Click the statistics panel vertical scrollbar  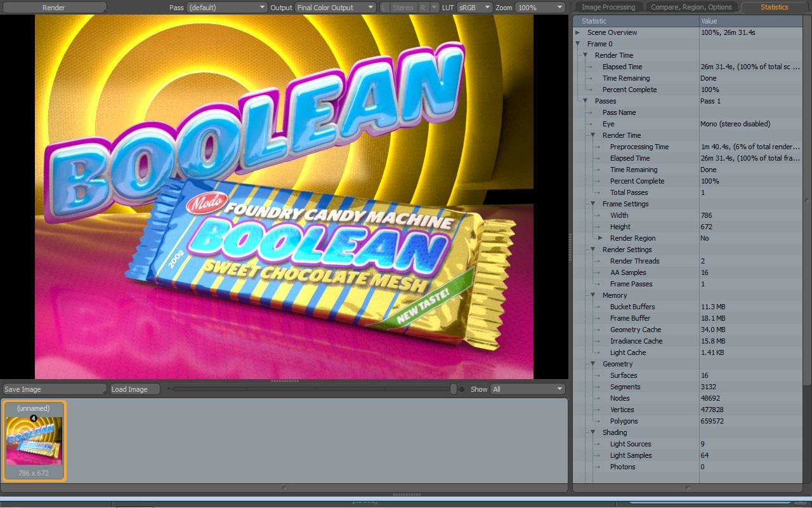pyautogui.click(x=807, y=200)
